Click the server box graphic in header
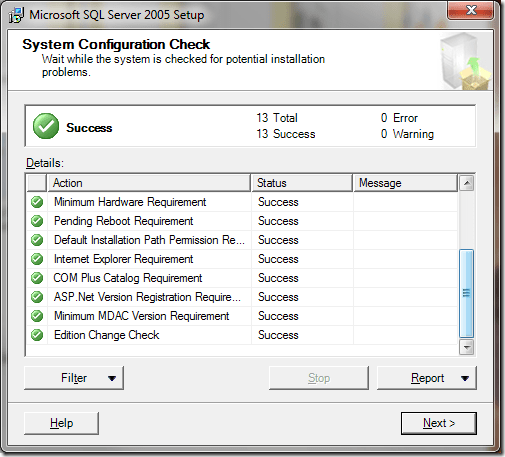 (465, 61)
